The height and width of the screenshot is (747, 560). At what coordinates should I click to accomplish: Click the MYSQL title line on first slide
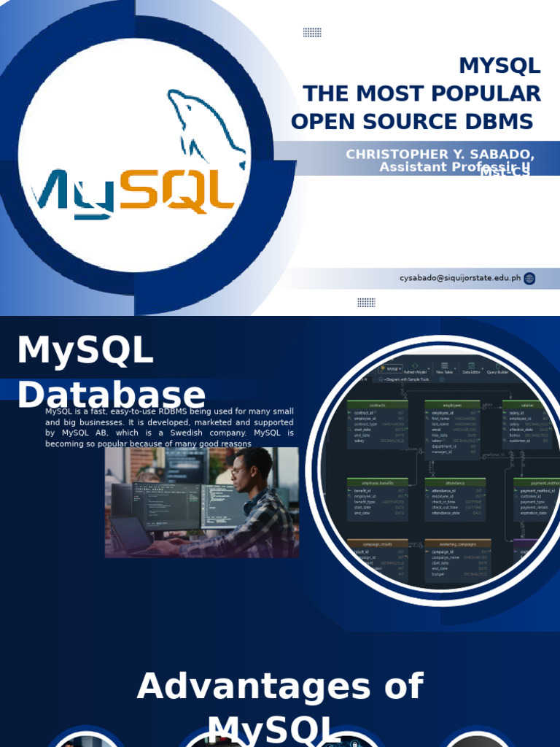[499, 65]
